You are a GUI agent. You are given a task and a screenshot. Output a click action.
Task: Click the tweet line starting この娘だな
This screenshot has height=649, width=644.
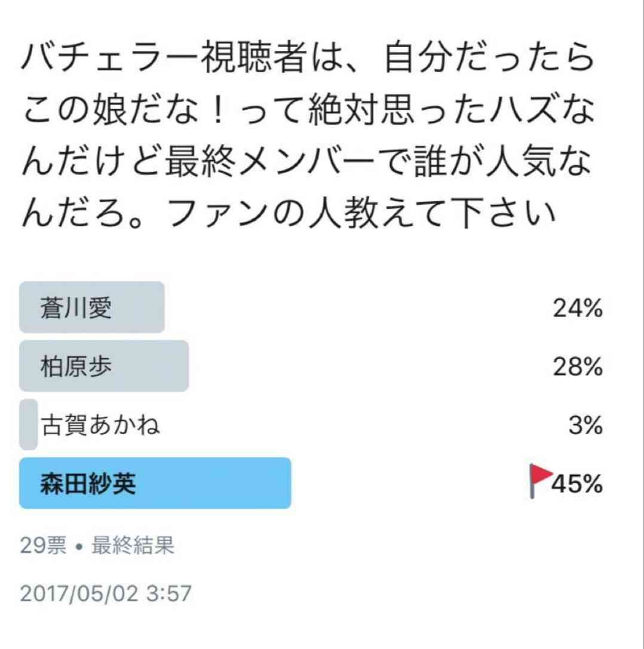click(307, 110)
